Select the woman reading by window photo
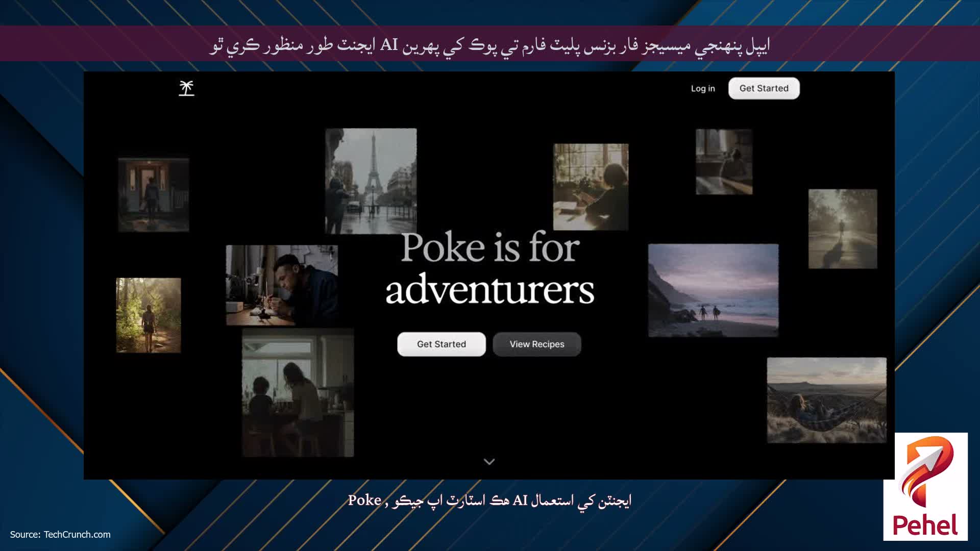 591,187
